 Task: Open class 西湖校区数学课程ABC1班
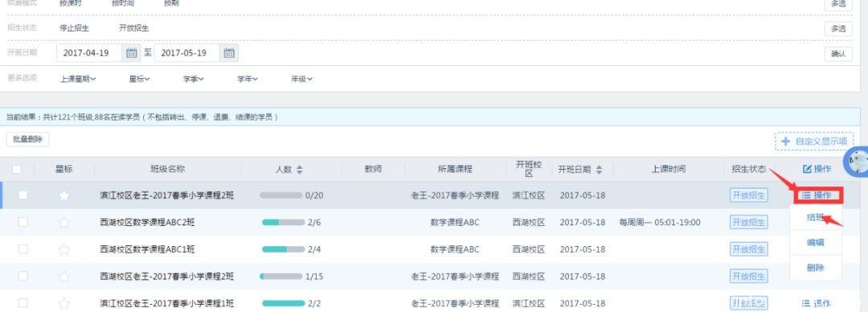pyautogui.click(x=147, y=249)
